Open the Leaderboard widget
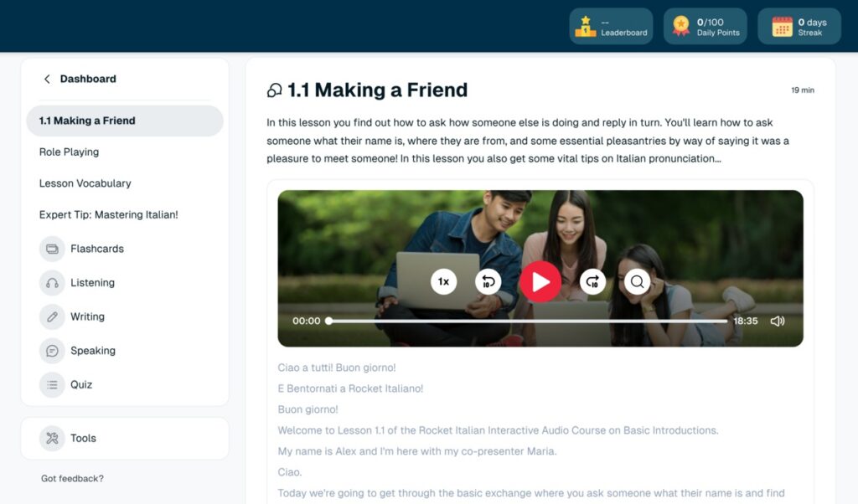The width and height of the screenshot is (858, 504). tap(611, 27)
